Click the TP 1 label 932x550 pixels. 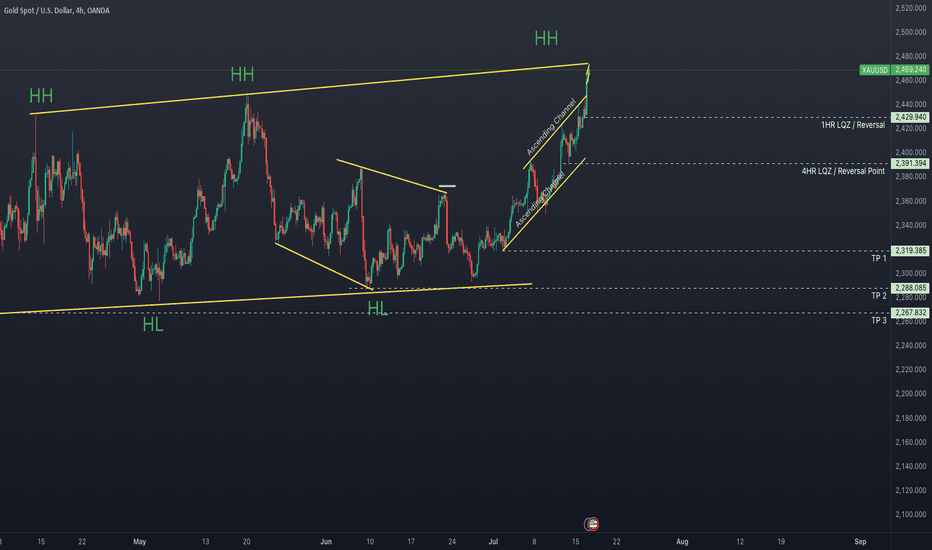pyautogui.click(x=879, y=259)
